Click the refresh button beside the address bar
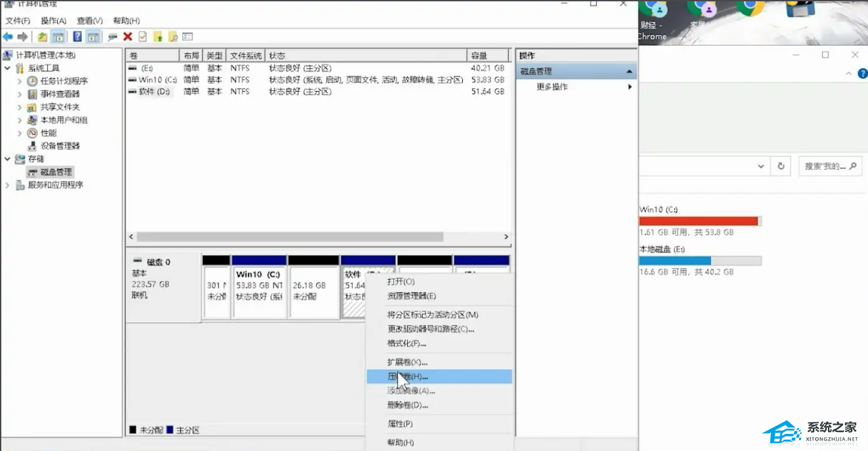Screen dimensions: 868x451 point(781,167)
